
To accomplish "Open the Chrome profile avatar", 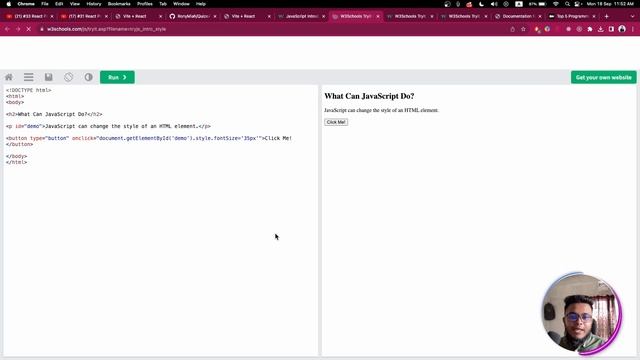I will tap(622, 29).
